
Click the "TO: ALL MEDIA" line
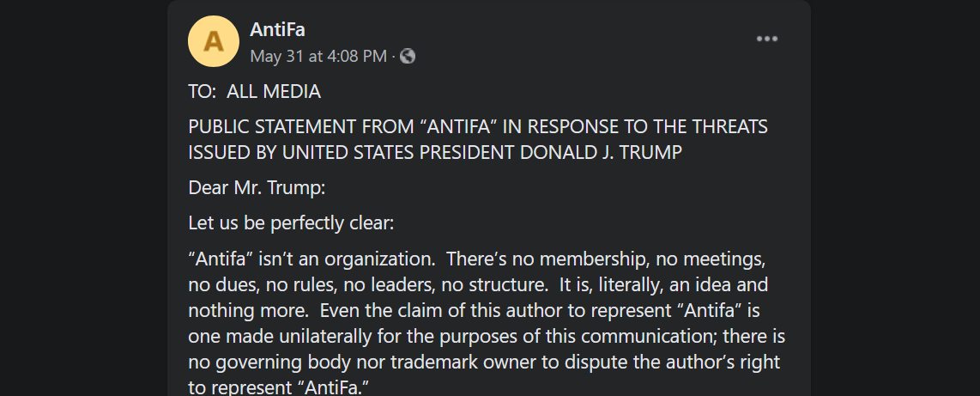coord(254,91)
